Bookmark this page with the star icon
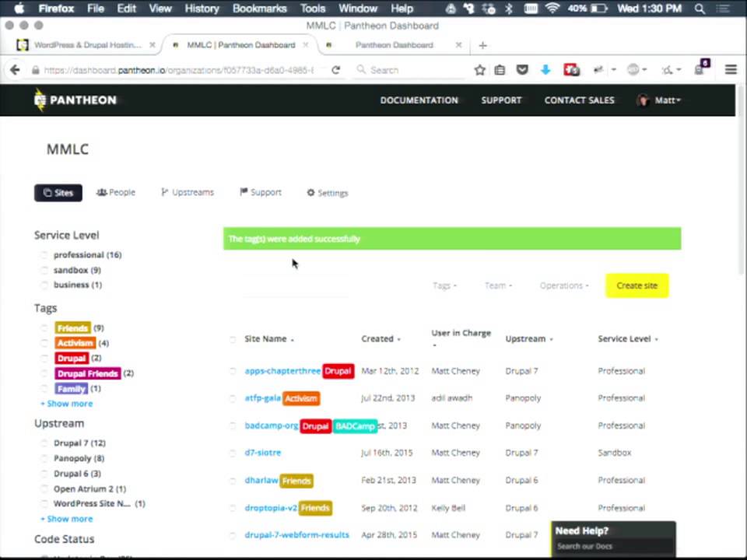 pyautogui.click(x=480, y=70)
